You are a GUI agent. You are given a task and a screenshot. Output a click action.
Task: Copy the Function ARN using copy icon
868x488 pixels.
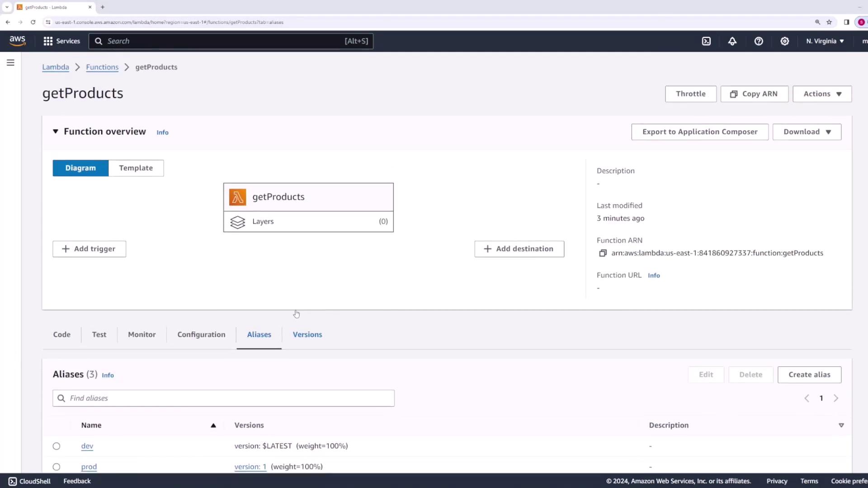(603, 253)
